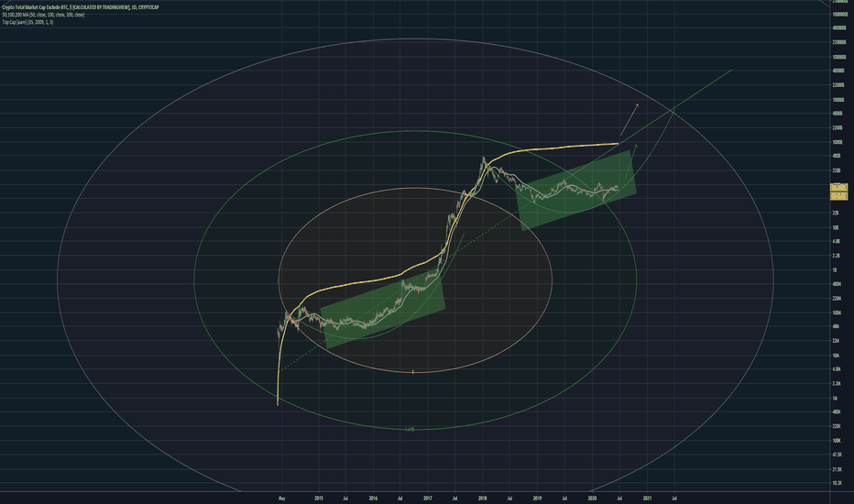The image size is (854, 504).
Task: Select the 1 label on the inner ellipse
Action: (x=413, y=372)
